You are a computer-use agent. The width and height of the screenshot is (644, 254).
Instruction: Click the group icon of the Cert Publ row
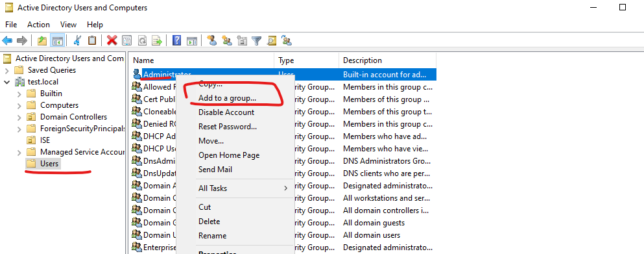point(137,99)
